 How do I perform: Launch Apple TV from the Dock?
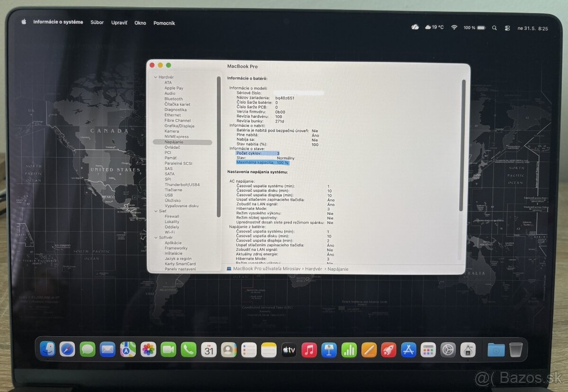point(289,349)
